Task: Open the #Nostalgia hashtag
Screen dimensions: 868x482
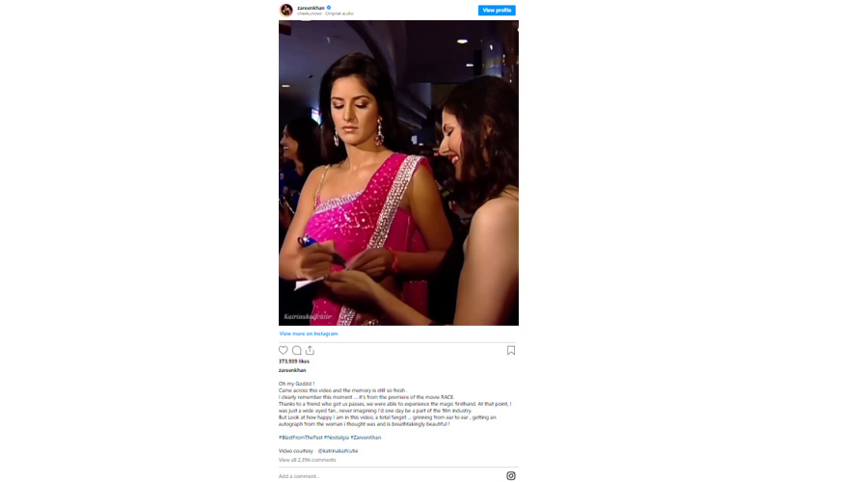Action: [337, 438]
